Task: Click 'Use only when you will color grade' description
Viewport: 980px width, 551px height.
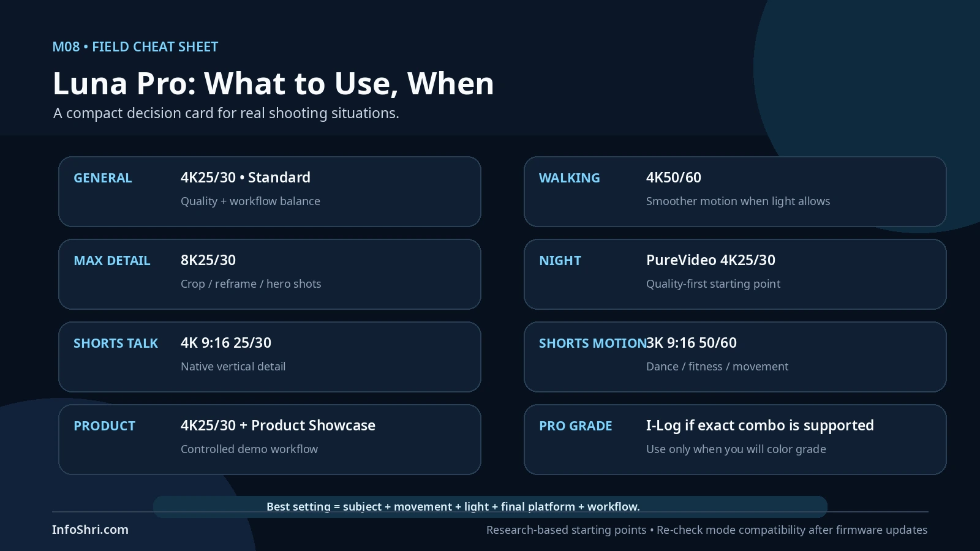Action: click(x=736, y=449)
